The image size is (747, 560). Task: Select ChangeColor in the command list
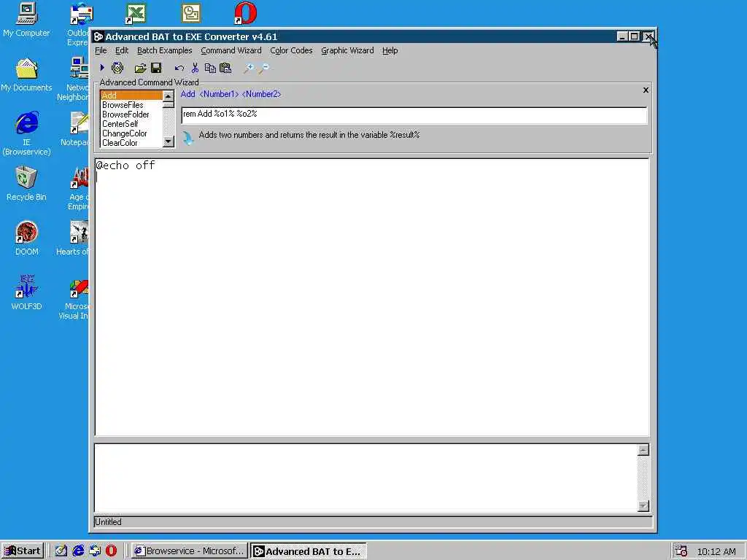131,133
